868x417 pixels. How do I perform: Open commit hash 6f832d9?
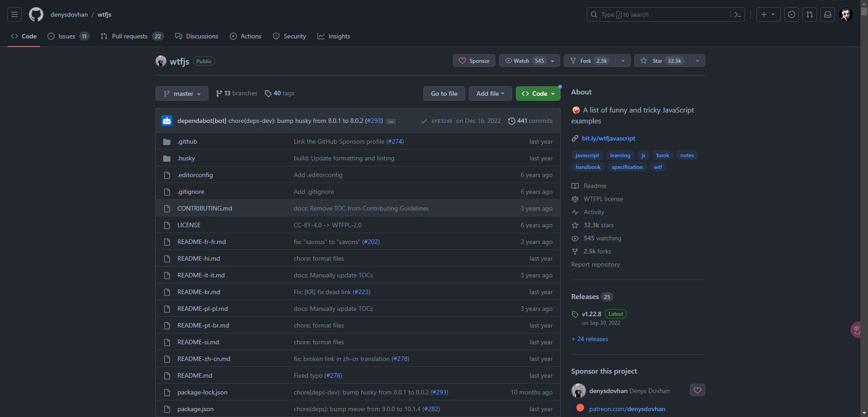tap(442, 121)
